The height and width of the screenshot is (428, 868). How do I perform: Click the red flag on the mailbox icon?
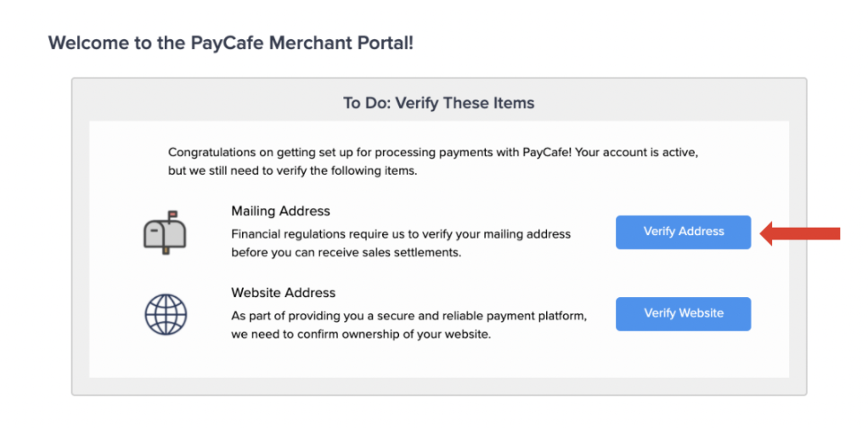pyautogui.click(x=172, y=213)
